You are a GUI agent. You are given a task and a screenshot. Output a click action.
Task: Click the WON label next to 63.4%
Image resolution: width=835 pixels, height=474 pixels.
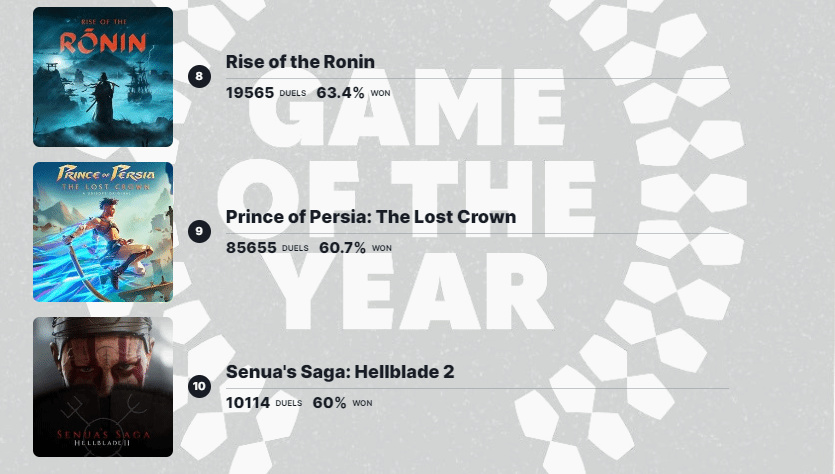[380, 93]
